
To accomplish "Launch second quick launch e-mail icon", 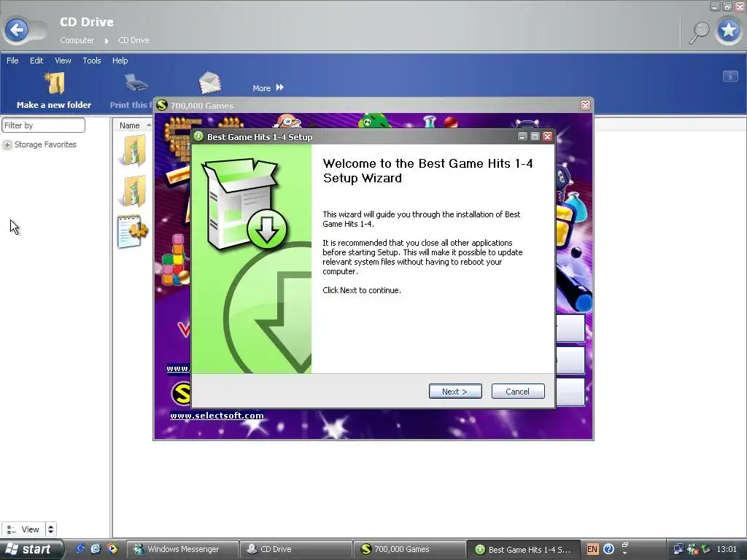I will (96, 548).
